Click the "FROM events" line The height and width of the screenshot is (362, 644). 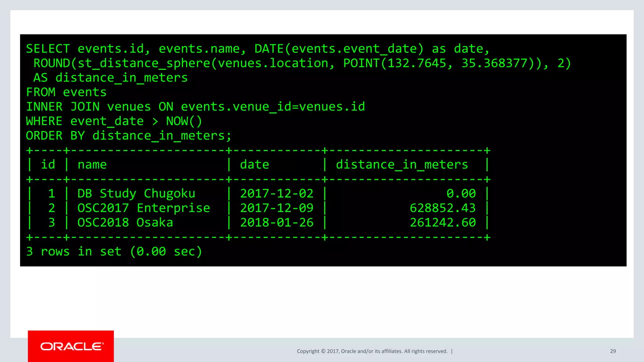(x=66, y=92)
